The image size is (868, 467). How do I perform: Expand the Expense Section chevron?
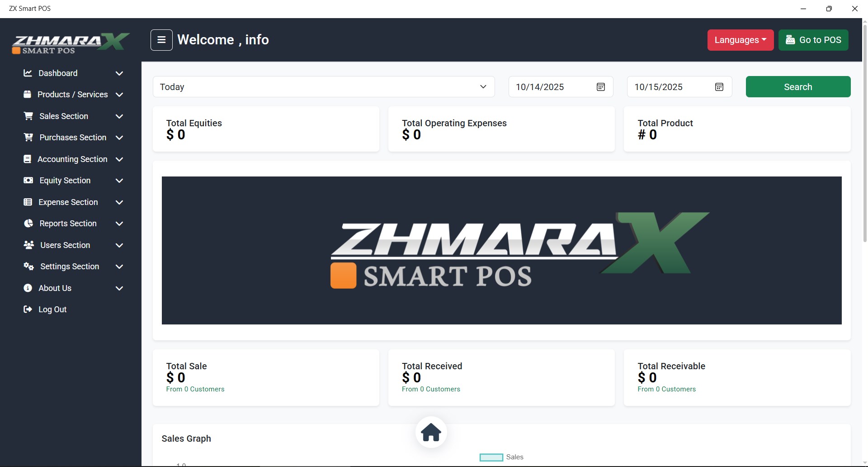coord(119,202)
